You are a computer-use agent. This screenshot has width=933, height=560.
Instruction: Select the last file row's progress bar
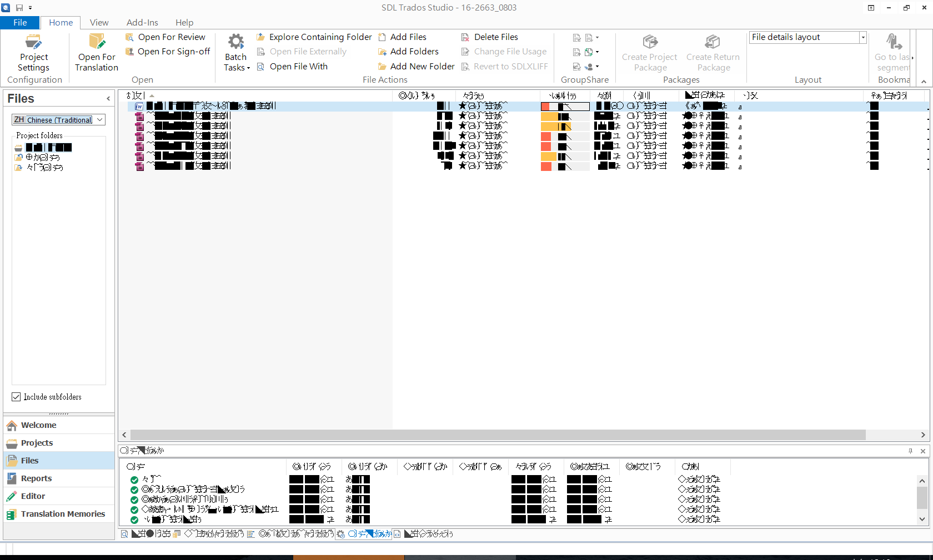565,166
